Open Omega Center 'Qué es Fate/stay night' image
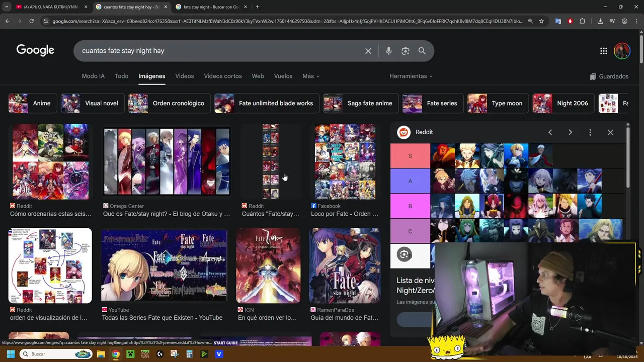The height and width of the screenshot is (362, 644). 167,162
